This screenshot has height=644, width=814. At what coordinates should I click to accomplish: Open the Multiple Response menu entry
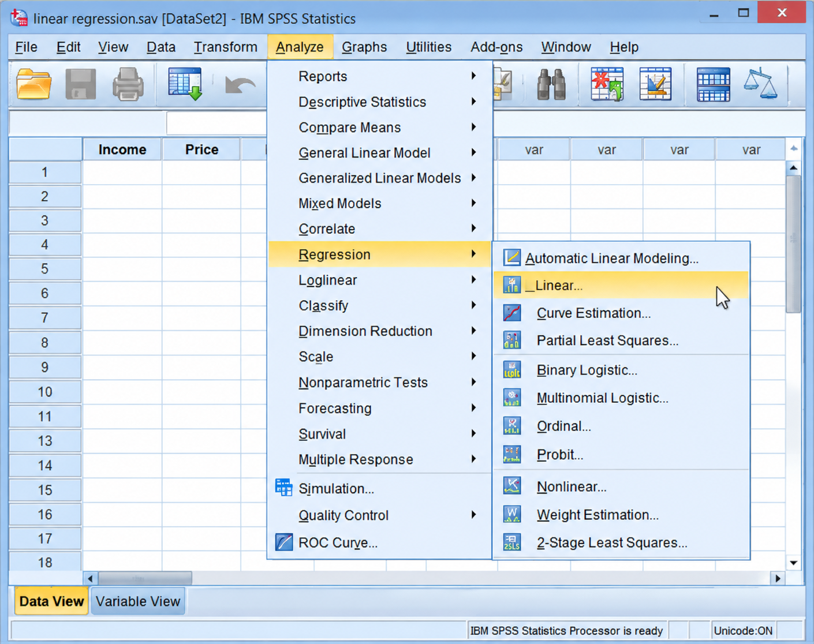click(x=379, y=459)
